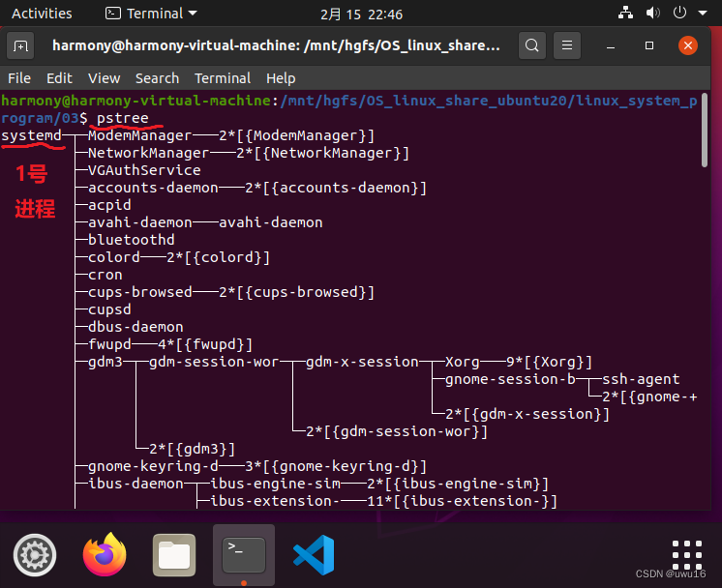Click the ibus-daemon process entry
This screenshot has height=588, width=722.
[135, 484]
